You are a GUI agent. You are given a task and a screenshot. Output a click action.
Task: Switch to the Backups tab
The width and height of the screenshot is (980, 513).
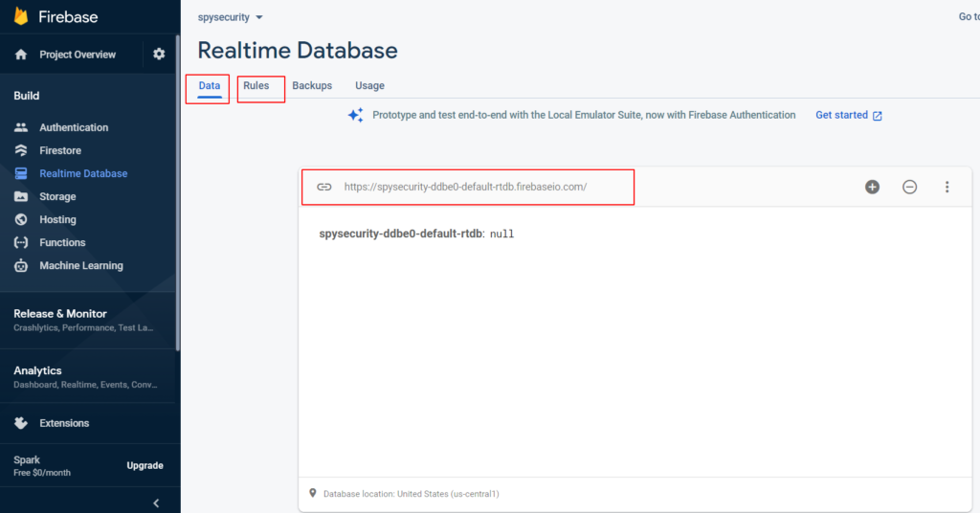coord(312,86)
